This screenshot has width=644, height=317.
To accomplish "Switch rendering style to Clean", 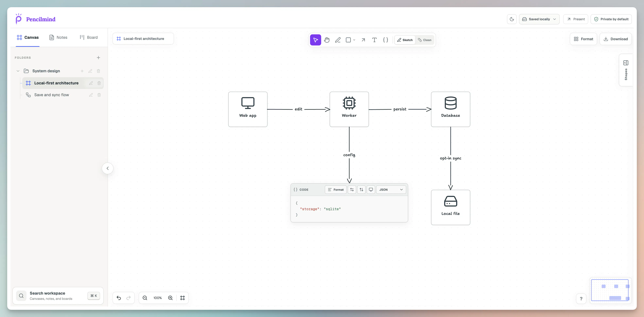I will click(425, 40).
